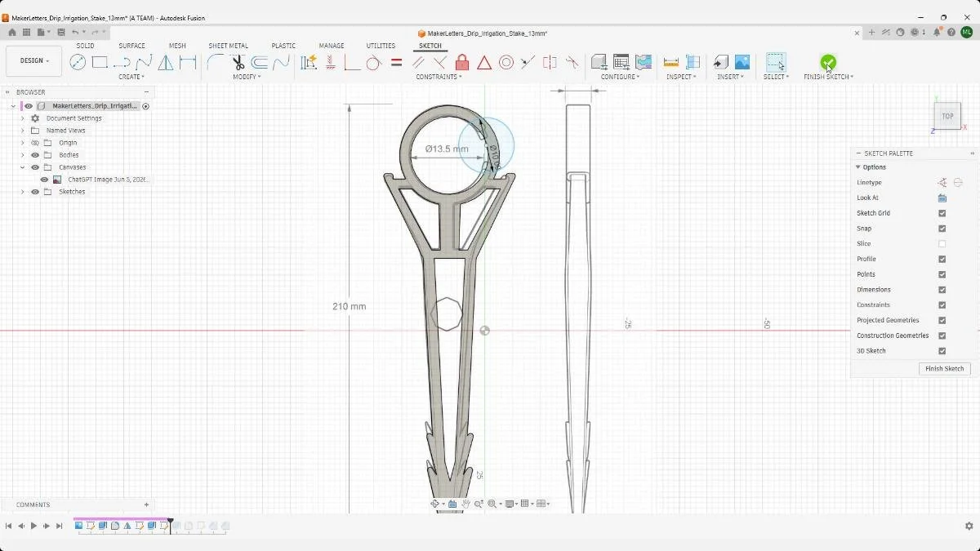This screenshot has width=980, height=551.
Task: Open the CREATE dropdown menu
Action: (131, 77)
